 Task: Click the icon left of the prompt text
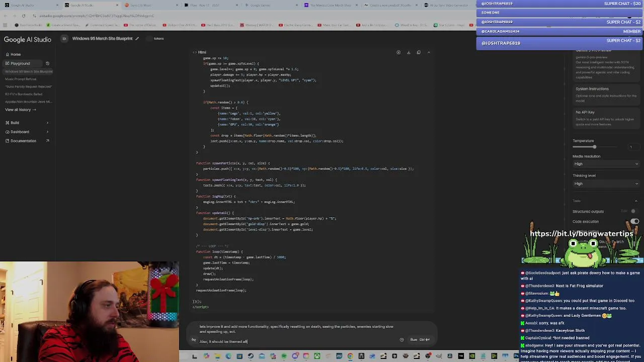(x=193, y=340)
